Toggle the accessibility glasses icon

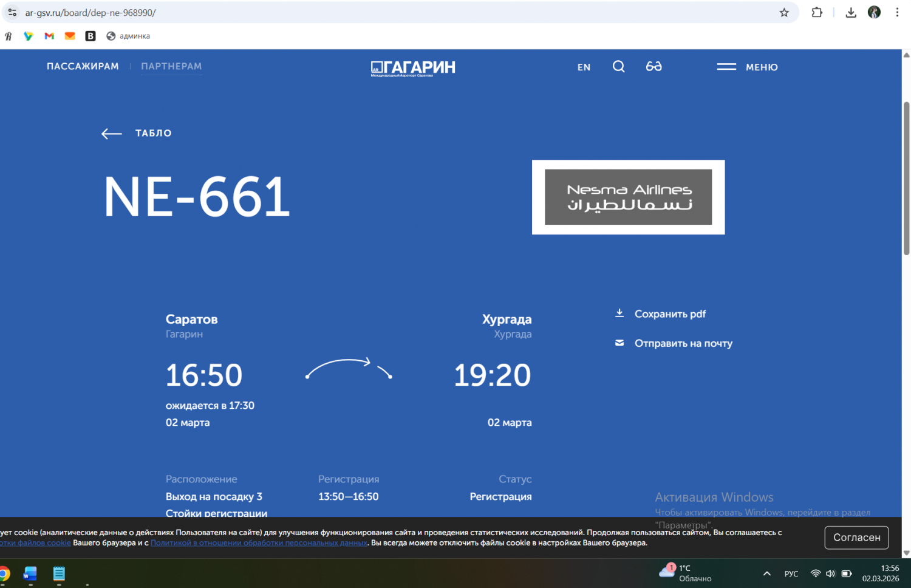[653, 67]
